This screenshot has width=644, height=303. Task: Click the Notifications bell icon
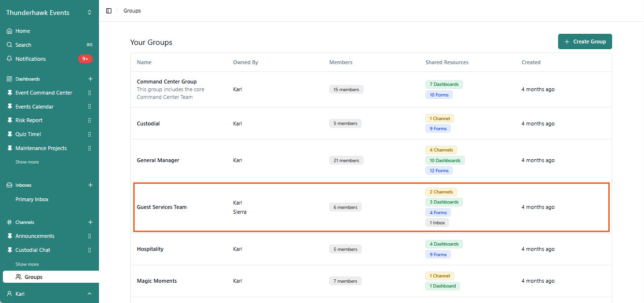click(9, 59)
